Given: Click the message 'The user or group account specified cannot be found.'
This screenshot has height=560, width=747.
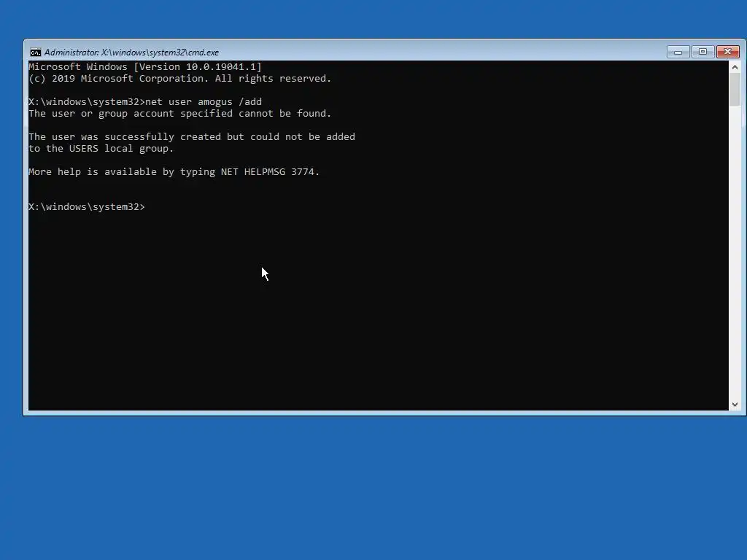Looking at the screenshot, I should [x=179, y=113].
